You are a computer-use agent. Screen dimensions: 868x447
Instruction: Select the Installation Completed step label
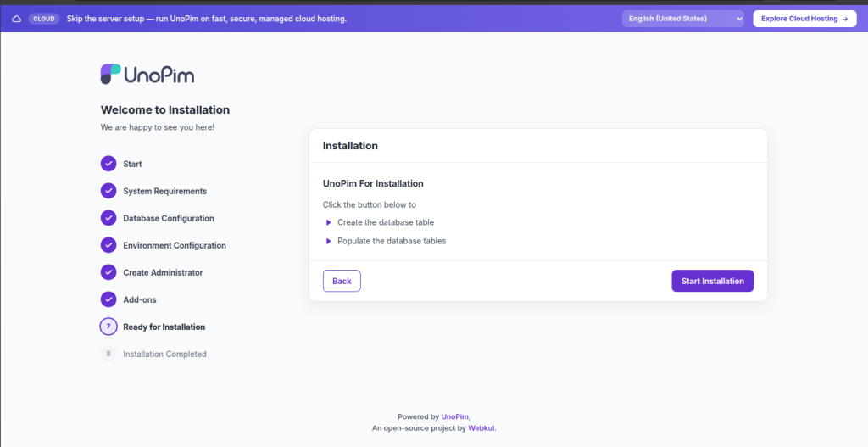(x=164, y=354)
